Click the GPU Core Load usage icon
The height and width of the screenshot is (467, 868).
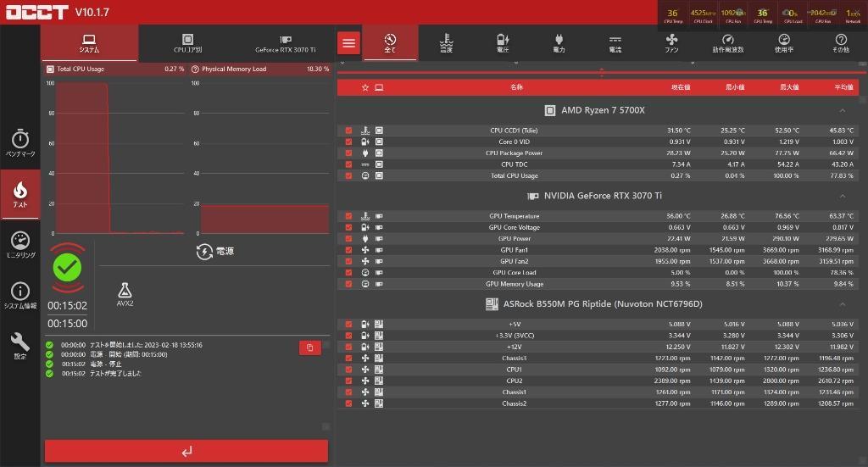pyautogui.click(x=365, y=272)
